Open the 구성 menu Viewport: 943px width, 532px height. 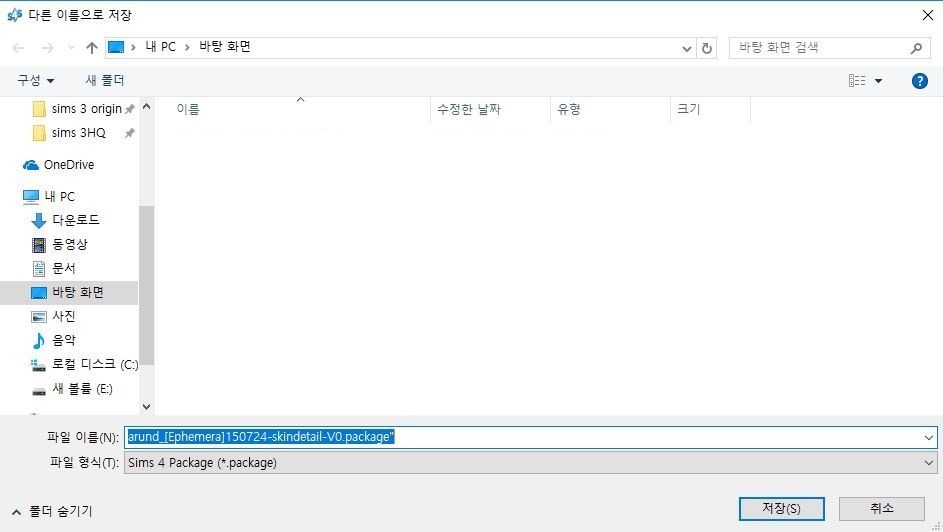tap(35, 80)
